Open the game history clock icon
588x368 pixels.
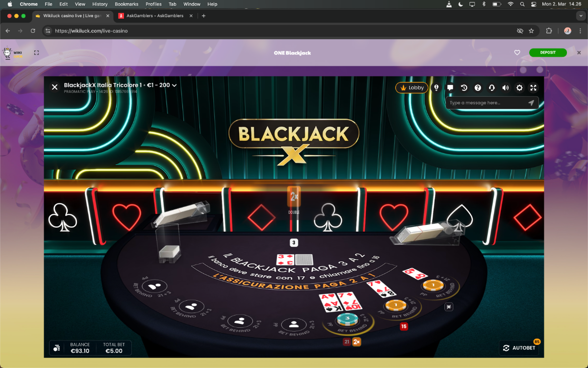click(x=464, y=88)
